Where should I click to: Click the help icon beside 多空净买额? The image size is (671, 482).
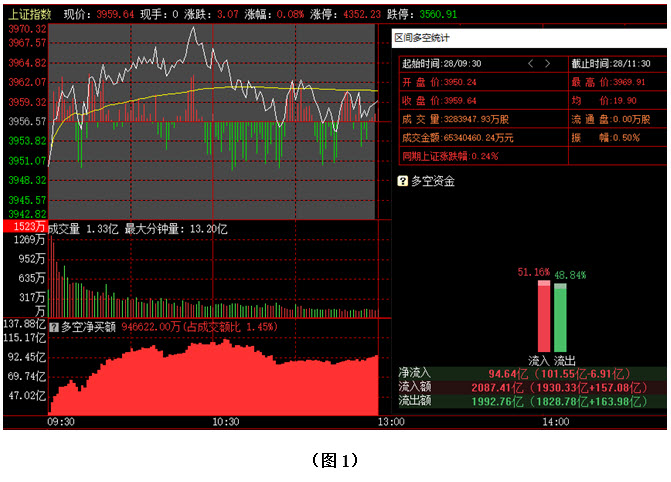[54, 327]
